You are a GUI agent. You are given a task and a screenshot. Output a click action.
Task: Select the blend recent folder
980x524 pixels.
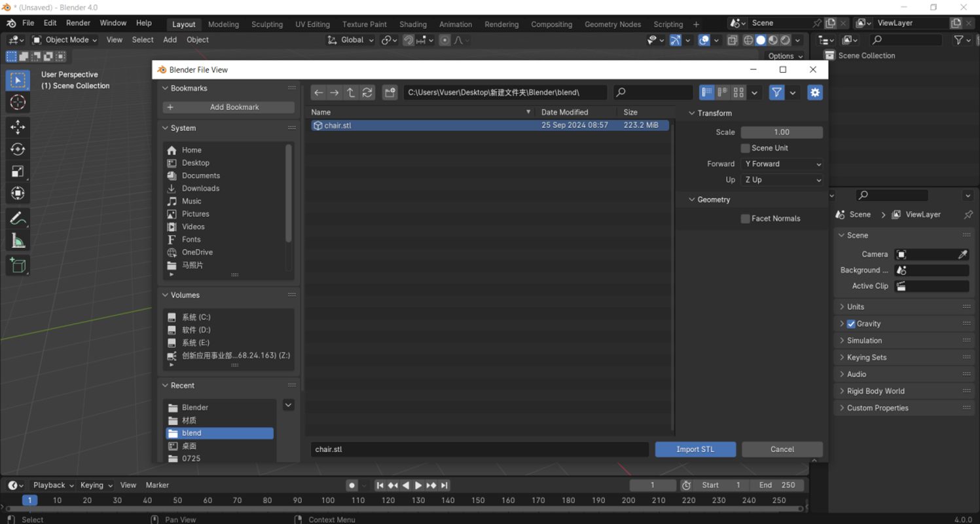219,433
